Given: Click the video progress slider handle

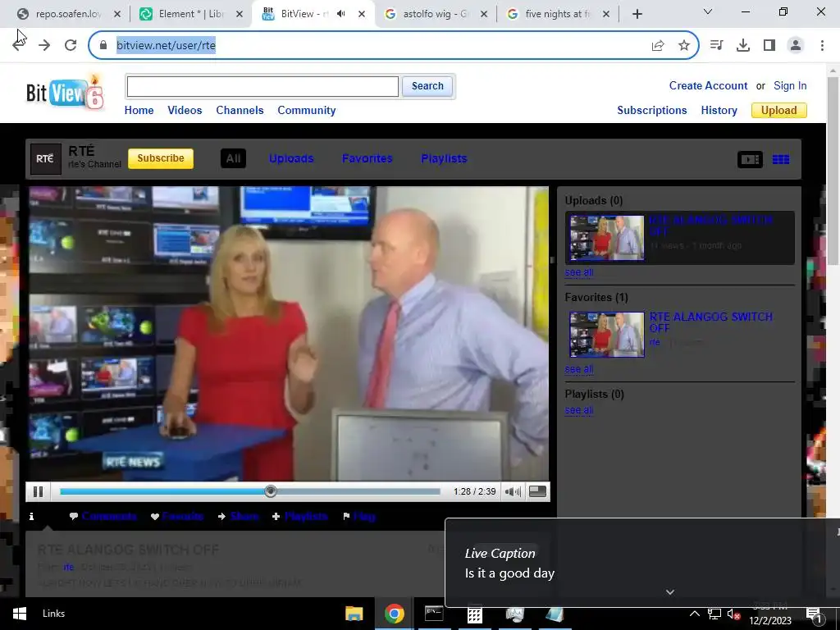Looking at the screenshot, I should click(271, 491).
